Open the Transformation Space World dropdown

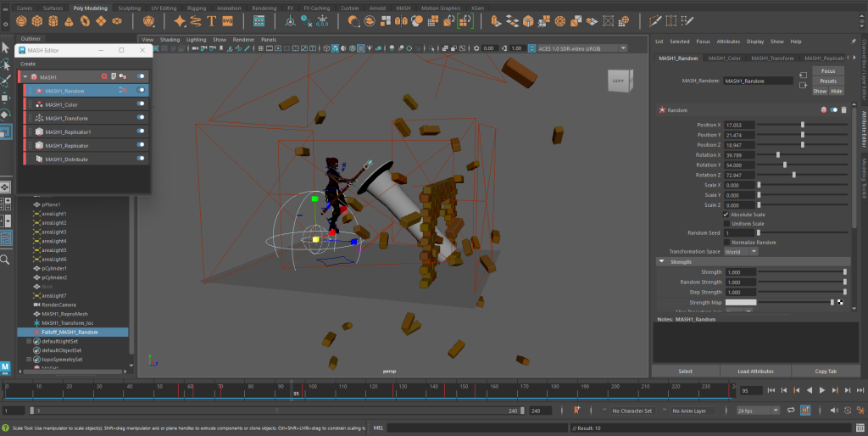click(x=741, y=251)
